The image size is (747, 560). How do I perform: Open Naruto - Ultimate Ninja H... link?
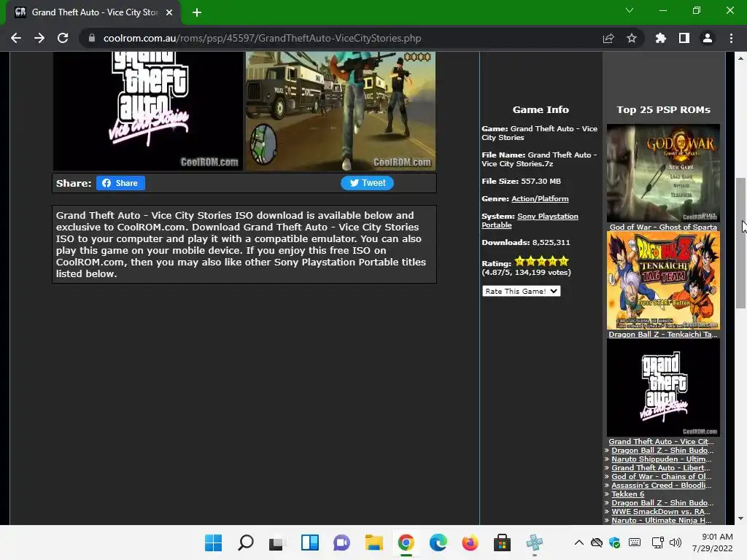661,520
